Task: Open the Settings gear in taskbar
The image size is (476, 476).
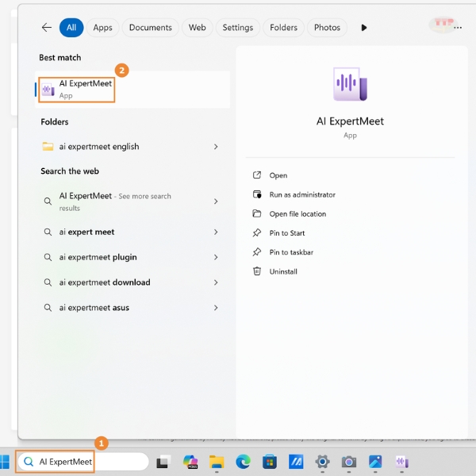Action: point(323,462)
